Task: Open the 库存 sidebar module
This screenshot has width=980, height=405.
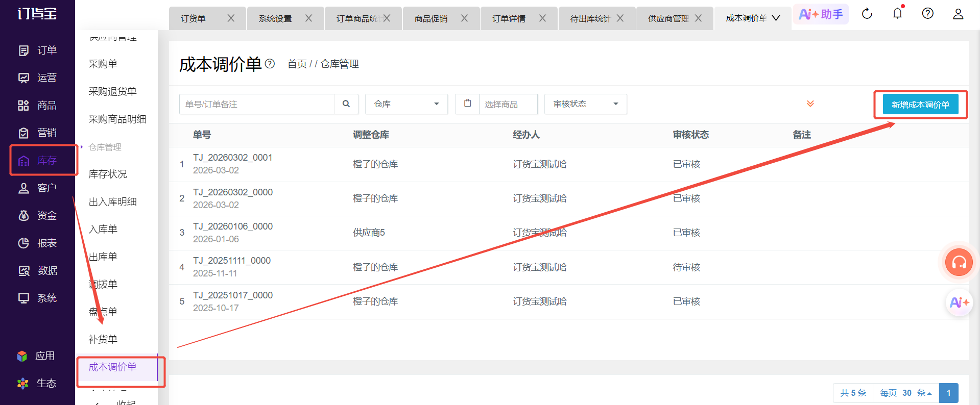Action: pyautogui.click(x=37, y=161)
